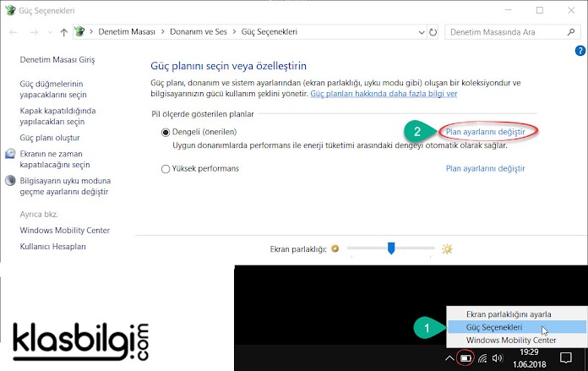Click the Wi-Fi network tray icon
Viewport: 588px width, 371px height.
(482, 358)
